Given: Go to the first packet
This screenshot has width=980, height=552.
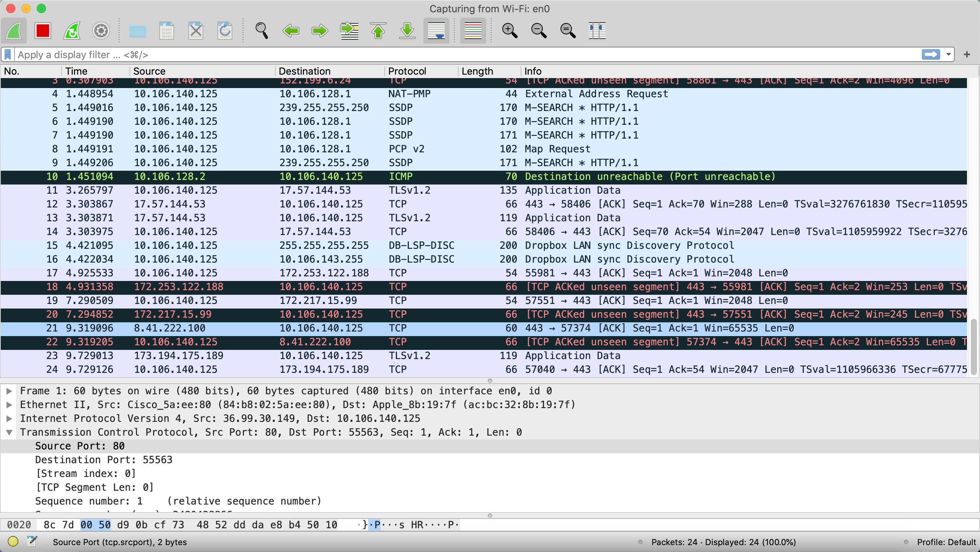Looking at the screenshot, I should pos(378,31).
